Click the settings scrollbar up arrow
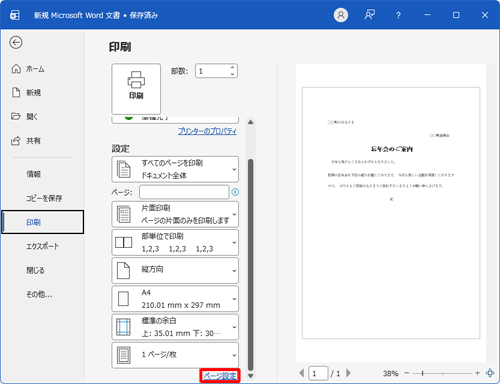 (x=251, y=122)
